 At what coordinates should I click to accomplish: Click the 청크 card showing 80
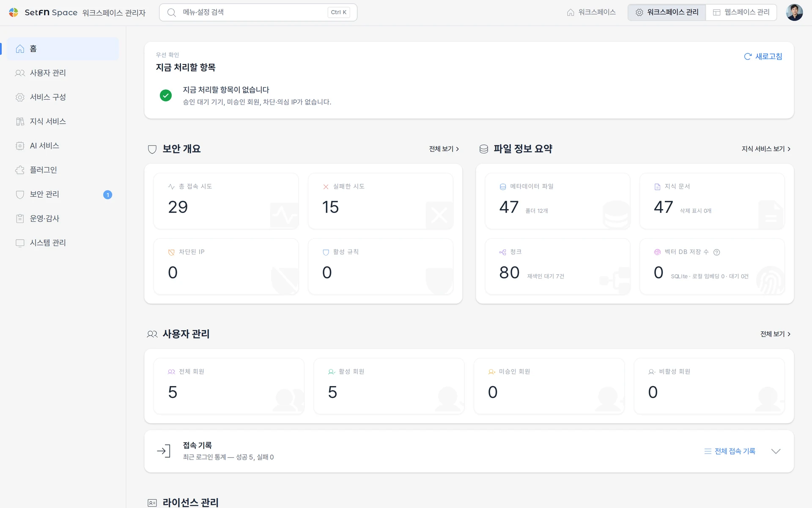click(x=557, y=266)
